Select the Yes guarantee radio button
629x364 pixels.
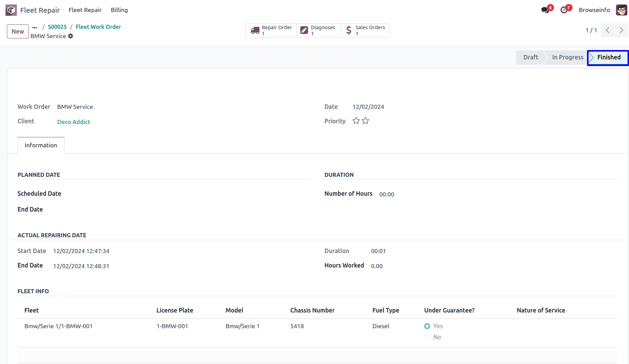(x=427, y=326)
